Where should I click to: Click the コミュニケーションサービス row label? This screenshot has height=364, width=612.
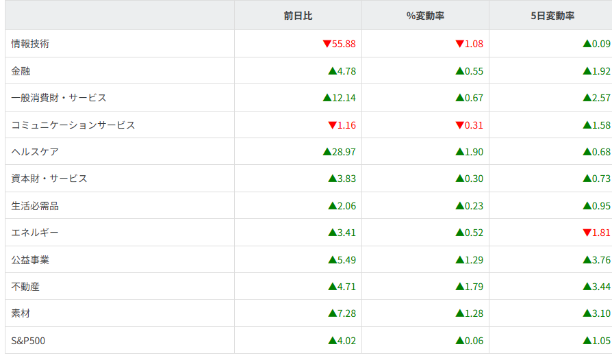click(x=73, y=125)
